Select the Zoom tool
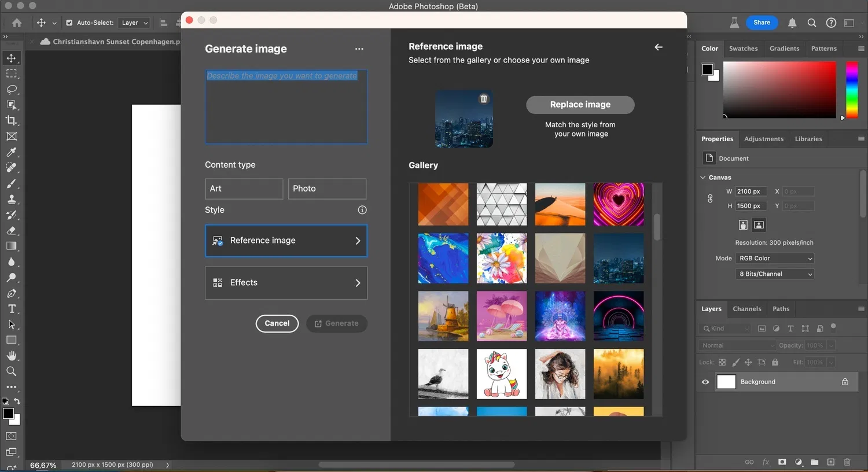This screenshot has width=868, height=472. (x=12, y=371)
